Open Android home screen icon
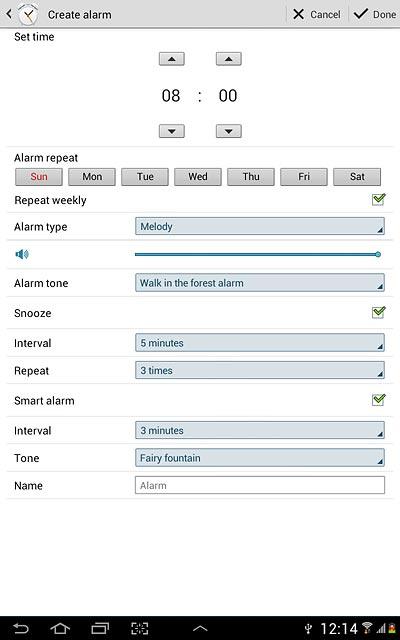 click(60, 628)
